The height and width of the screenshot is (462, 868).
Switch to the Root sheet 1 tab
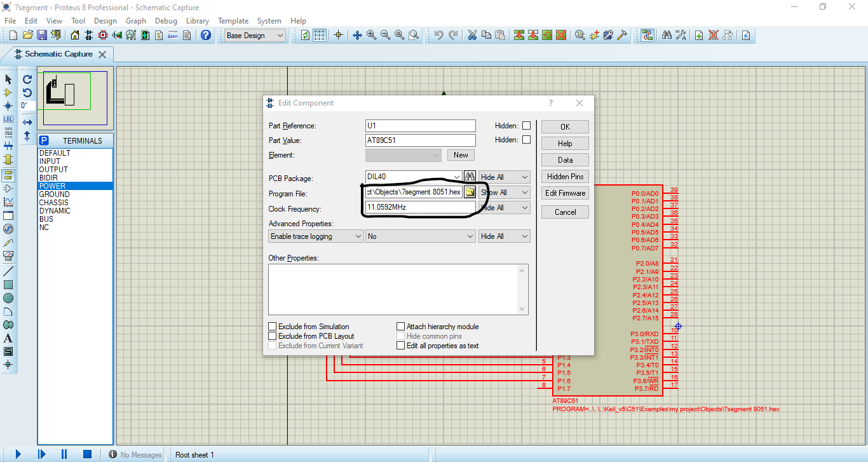click(194, 454)
